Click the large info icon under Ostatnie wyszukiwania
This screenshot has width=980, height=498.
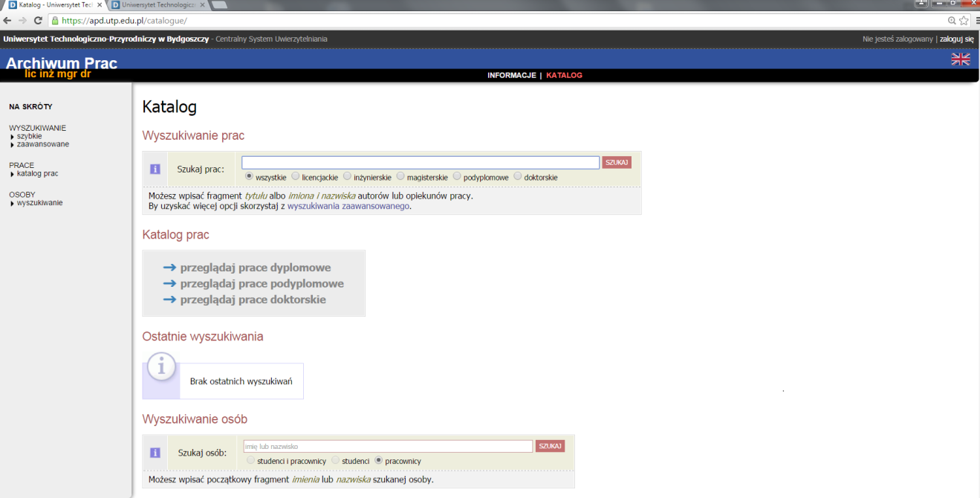tap(161, 366)
